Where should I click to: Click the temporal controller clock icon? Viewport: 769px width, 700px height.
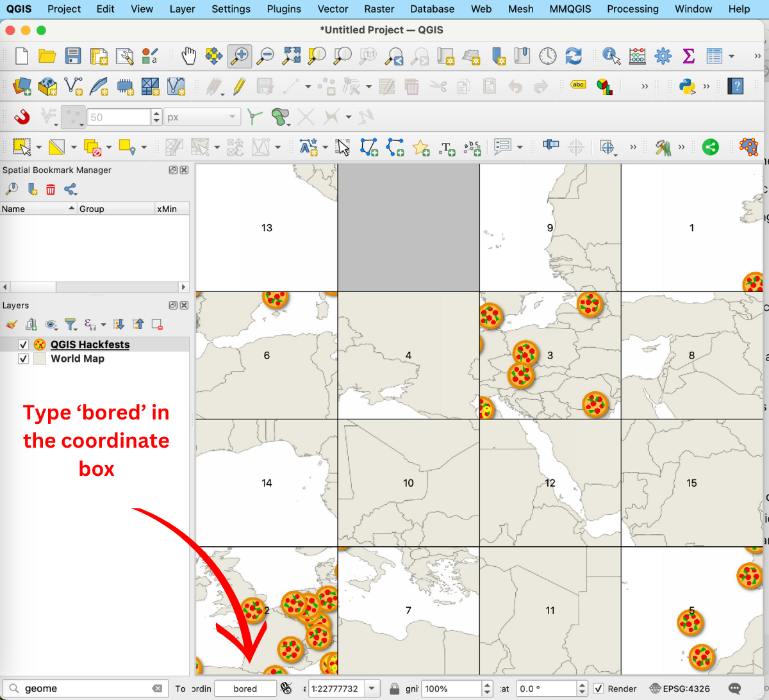548,56
